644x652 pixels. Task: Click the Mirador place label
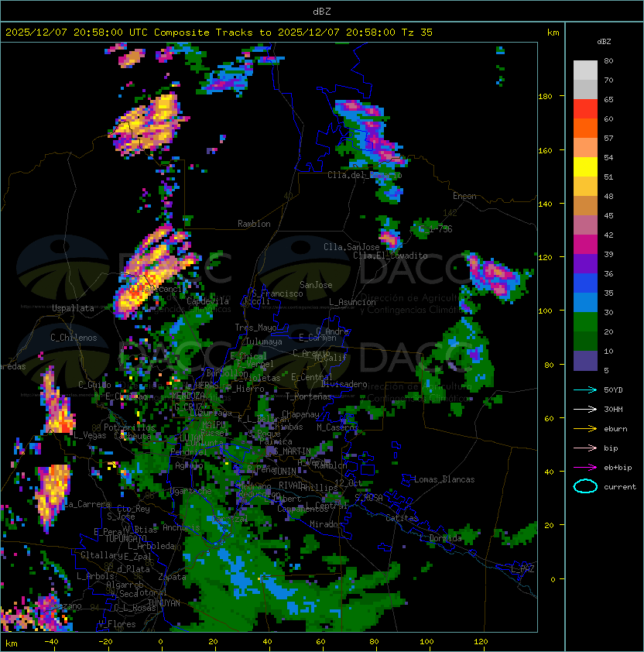pyautogui.click(x=326, y=524)
